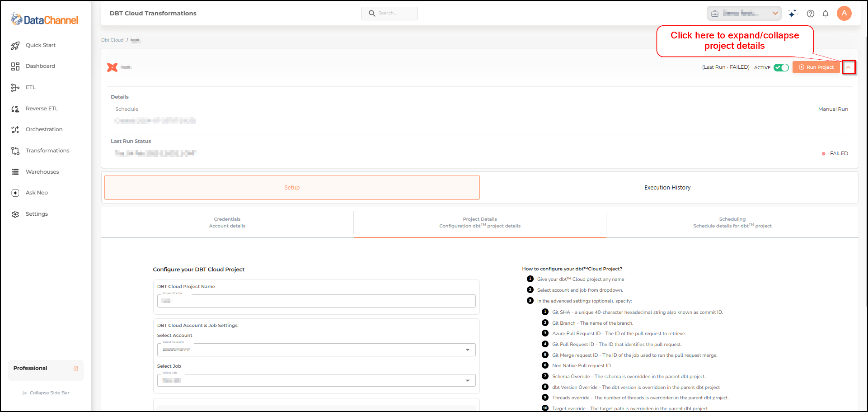Click the '(Last Run - FAILED)' label
Screen dimensions: 868x412
point(726,67)
